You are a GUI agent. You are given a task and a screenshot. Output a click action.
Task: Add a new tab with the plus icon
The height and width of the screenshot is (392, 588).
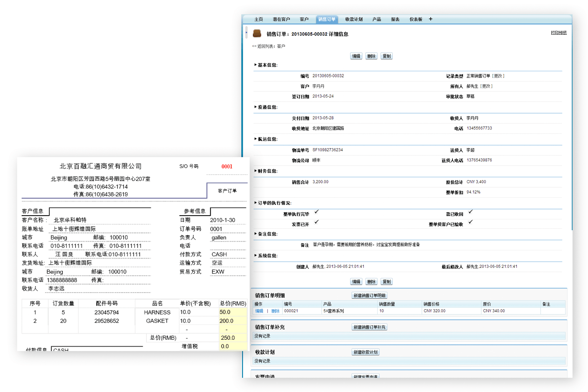pos(430,19)
